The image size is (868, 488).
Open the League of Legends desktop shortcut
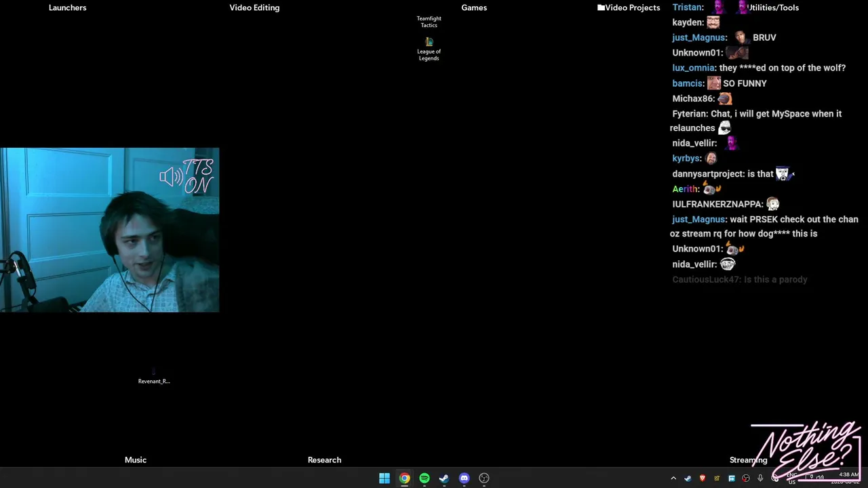[x=429, y=49]
